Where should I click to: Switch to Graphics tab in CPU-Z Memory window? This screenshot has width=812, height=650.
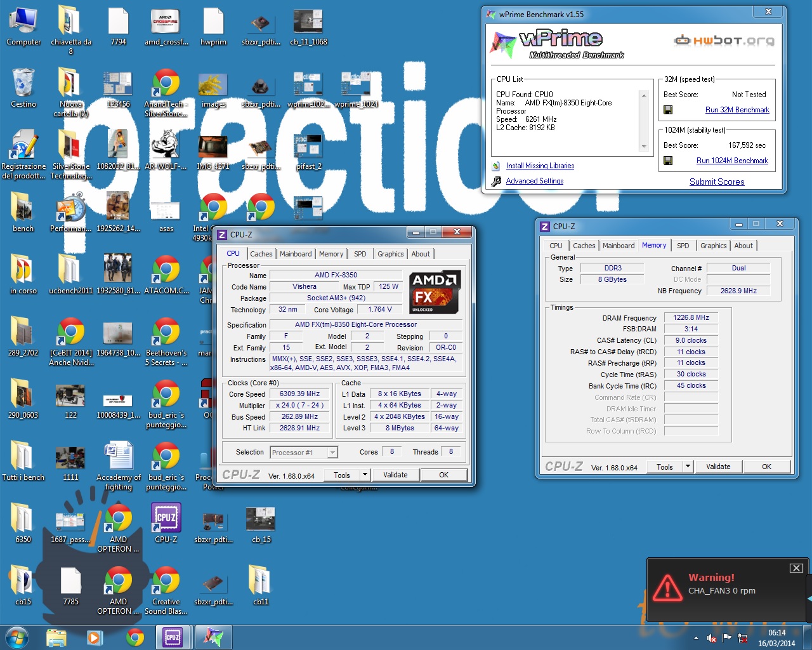(713, 246)
